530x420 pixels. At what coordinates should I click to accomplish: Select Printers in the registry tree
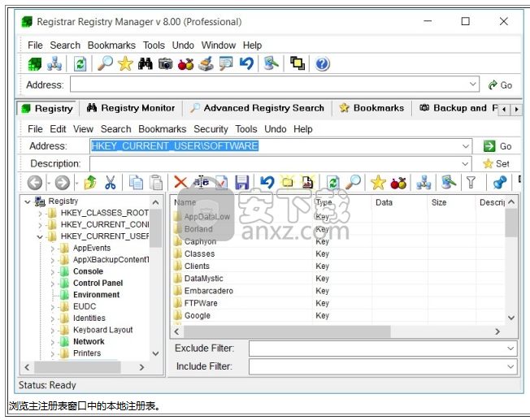[87, 353]
